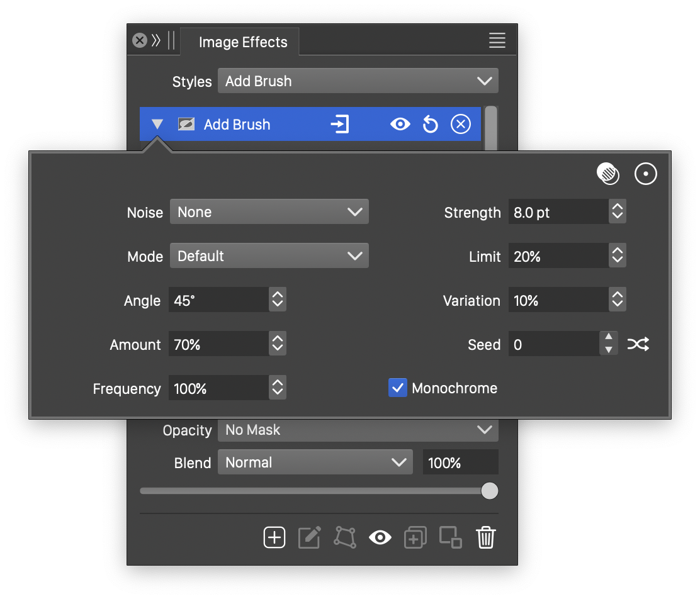Uncheck the Monochrome checkbox
Viewport: 700px width, 599px height.
click(x=397, y=388)
